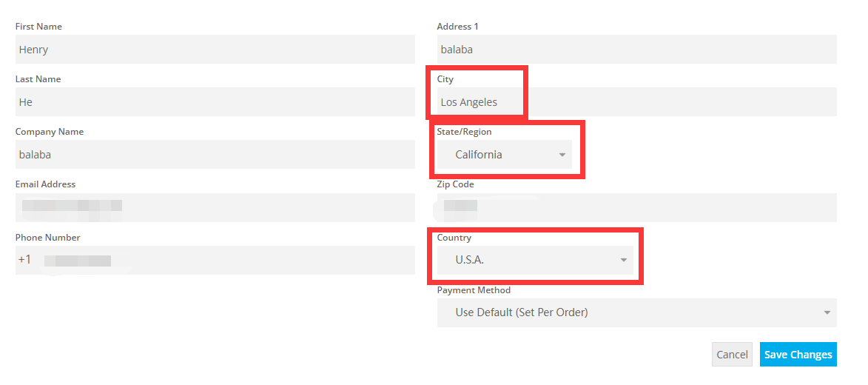
Task: Click the Email Address input field
Action: 215,207
